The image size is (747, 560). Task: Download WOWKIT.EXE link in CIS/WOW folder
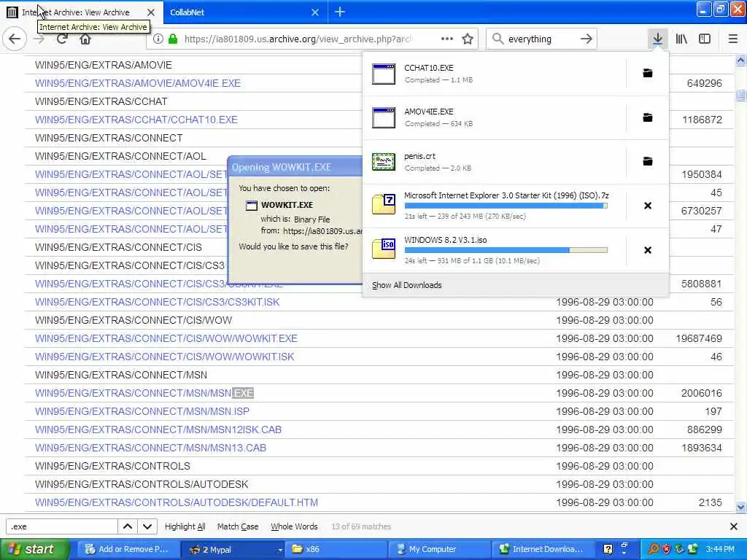166,338
